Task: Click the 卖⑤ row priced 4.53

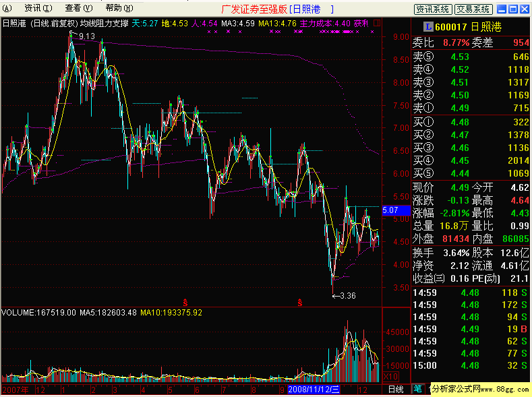Action: 471,57
